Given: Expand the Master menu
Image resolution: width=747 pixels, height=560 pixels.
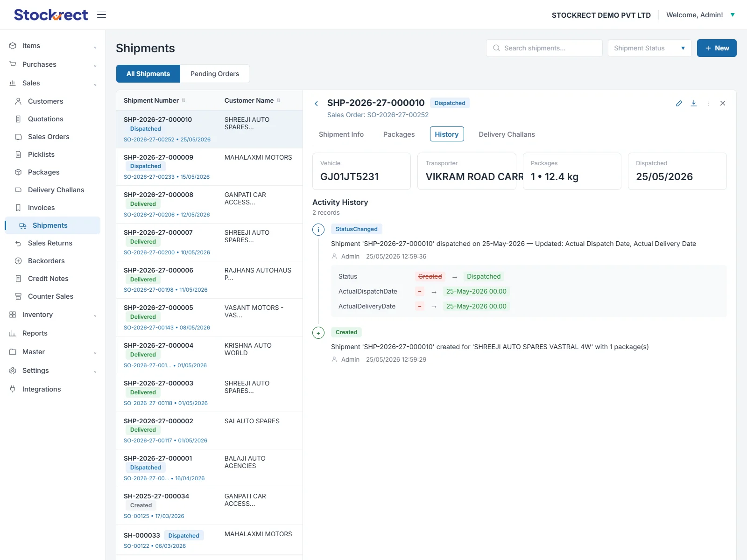Looking at the screenshot, I should (53, 352).
